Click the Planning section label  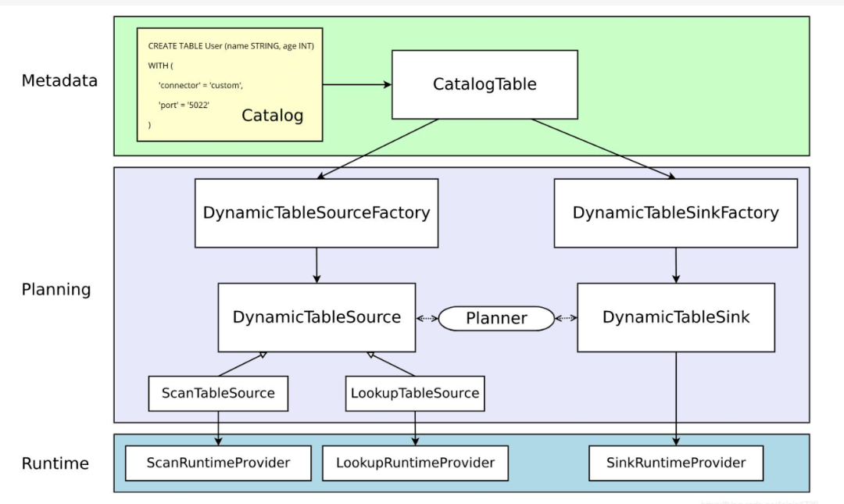56,290
